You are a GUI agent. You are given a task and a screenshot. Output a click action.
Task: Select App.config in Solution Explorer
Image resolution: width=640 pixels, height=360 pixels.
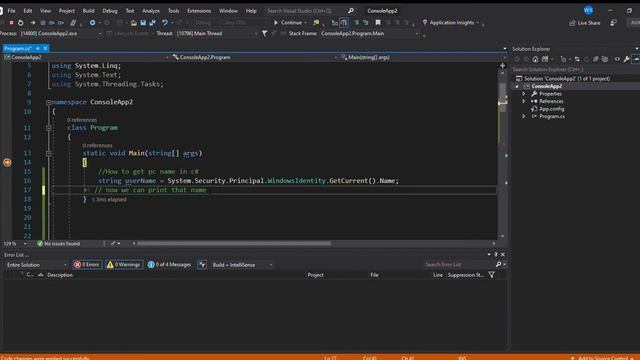551,109
